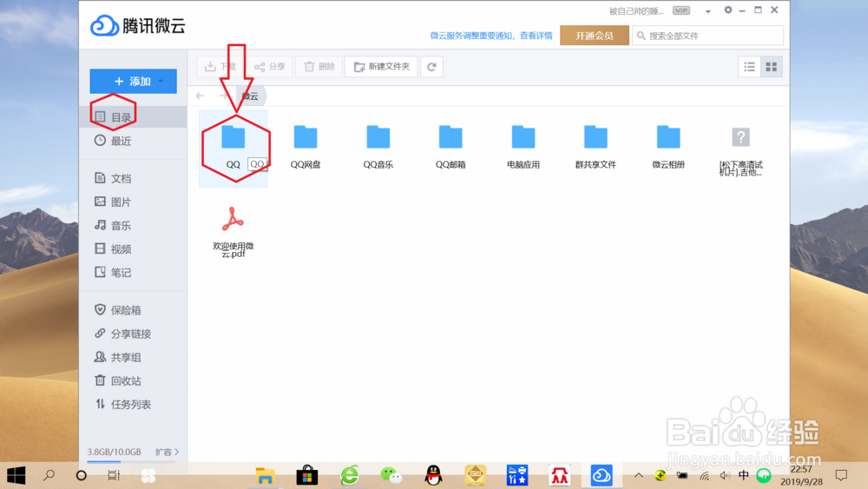Click 开通会员 membership button
The height and width of the screenshot is (489, 868).
point(594,36)
